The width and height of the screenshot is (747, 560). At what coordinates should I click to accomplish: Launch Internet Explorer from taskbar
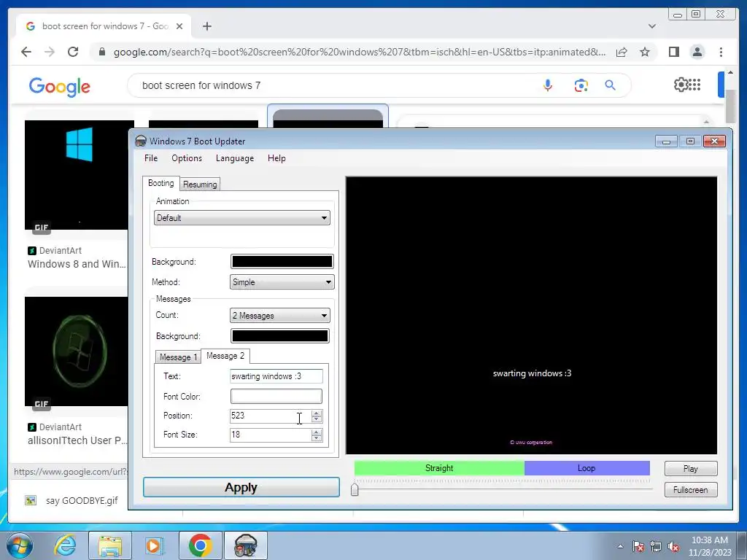(65, 545)
